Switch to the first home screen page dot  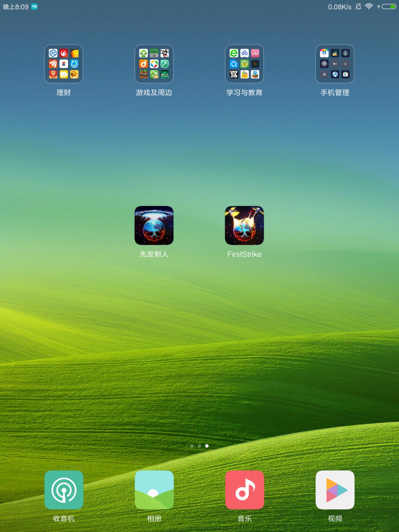(x=192, y=446)
